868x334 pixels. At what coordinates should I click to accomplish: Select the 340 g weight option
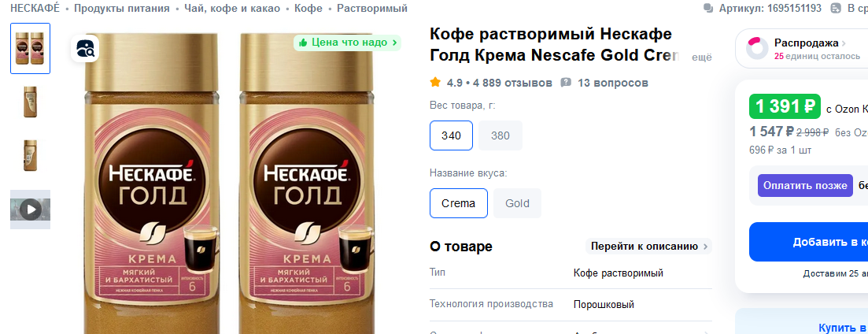pos(451,135)
